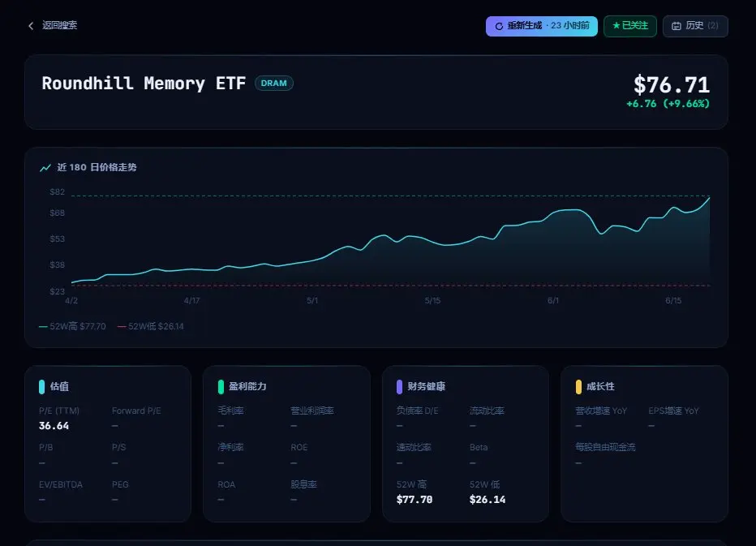Click the 52W高 $77.70 legend entry
Image resolution: width=756 pixels, height=546 pixels.
pos(72,326)
